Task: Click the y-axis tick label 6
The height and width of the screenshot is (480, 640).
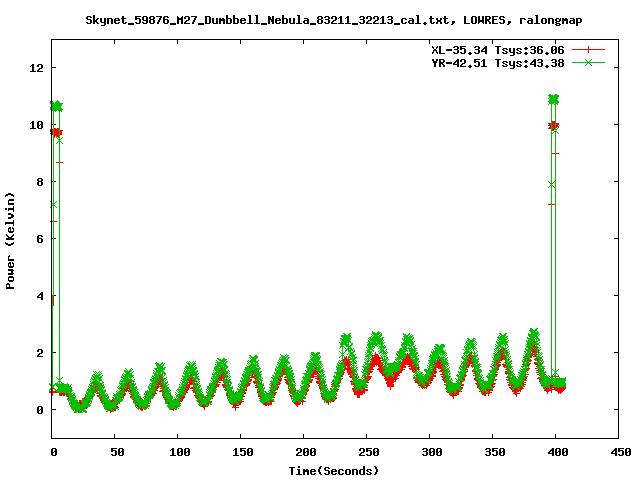Action: point(40,239)
